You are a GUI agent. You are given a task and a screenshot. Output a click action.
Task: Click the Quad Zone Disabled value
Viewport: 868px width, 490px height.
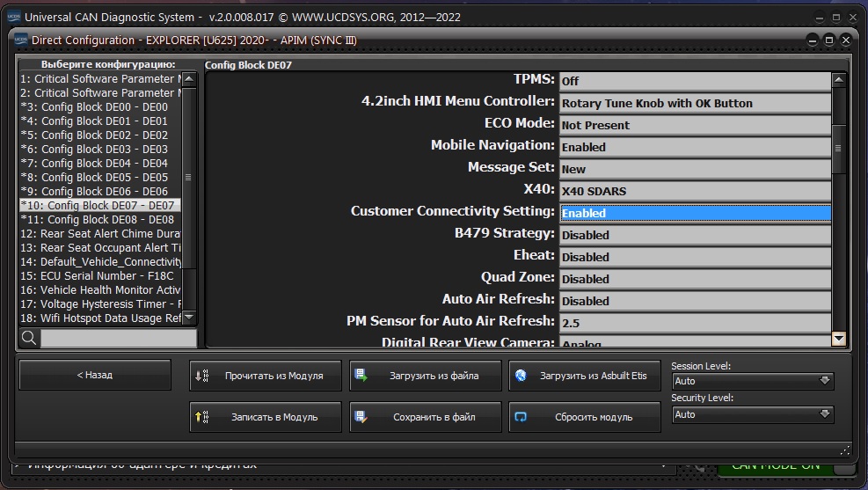tap(695, 279)
